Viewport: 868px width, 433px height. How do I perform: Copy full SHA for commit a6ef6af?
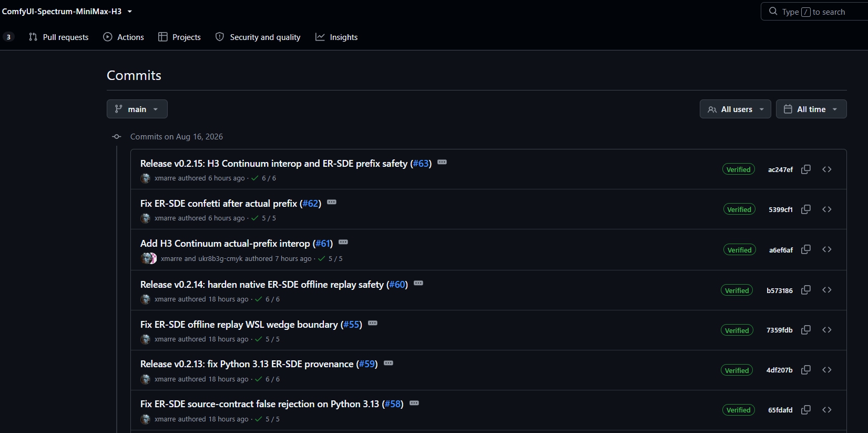coord(805,249)
